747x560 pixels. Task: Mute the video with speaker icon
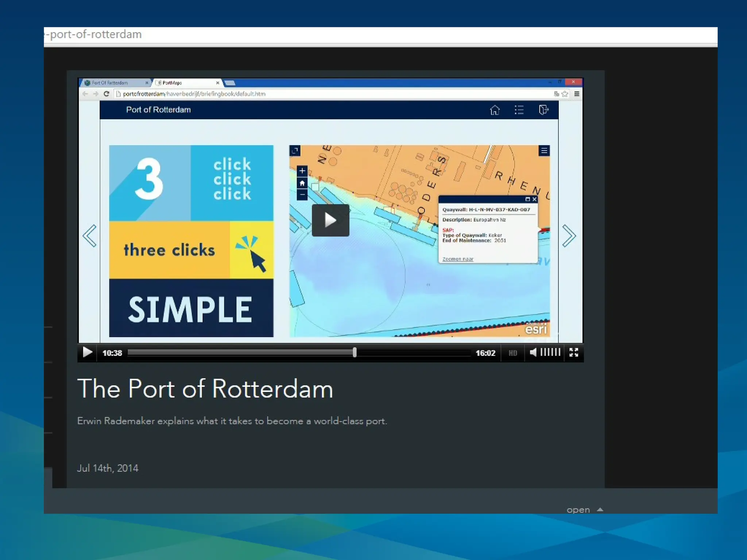pos(533,353)
